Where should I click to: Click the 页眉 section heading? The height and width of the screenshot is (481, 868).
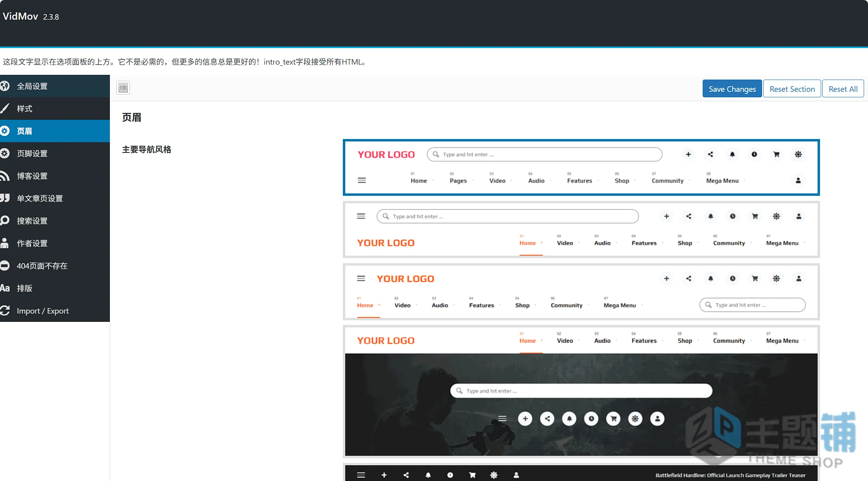[131, 117]
